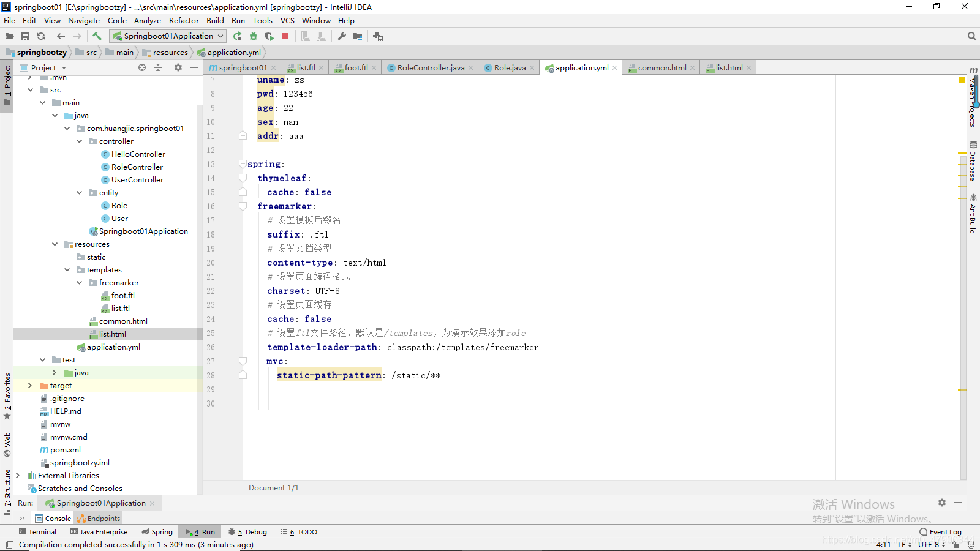Click line 28 static-path-pattern key

330,375
